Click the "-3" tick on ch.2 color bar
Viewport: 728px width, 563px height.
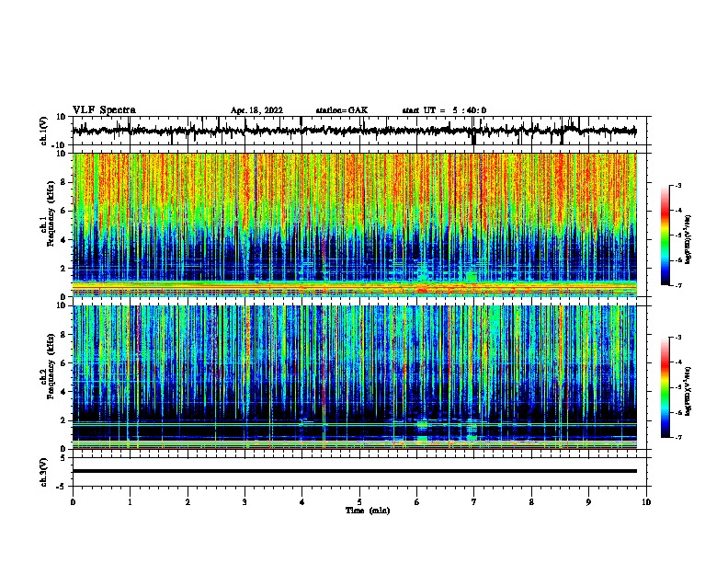coord(678,338)
